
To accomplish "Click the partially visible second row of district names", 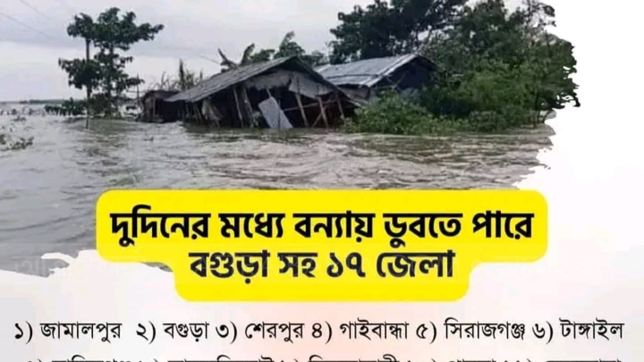I will (322, 358).
